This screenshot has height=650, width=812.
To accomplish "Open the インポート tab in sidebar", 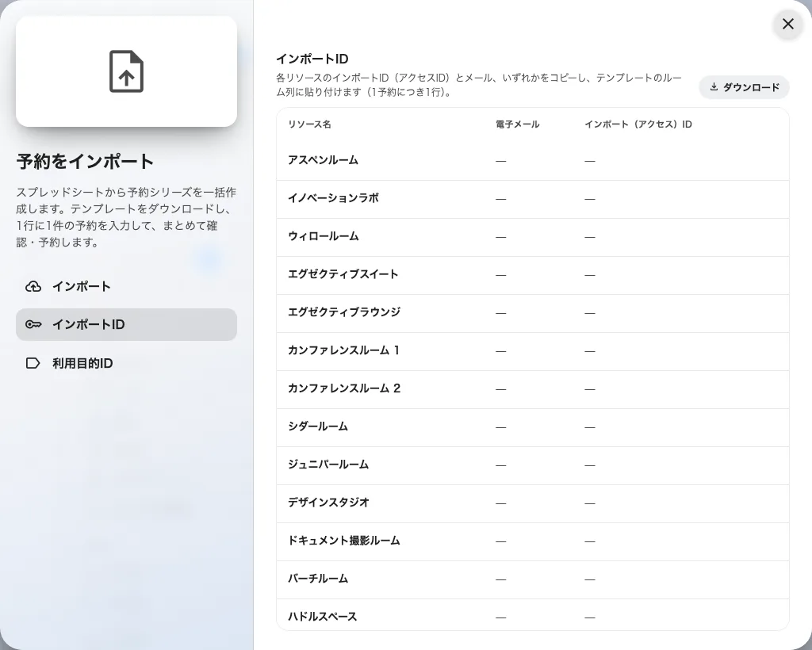I will point(126,286).
